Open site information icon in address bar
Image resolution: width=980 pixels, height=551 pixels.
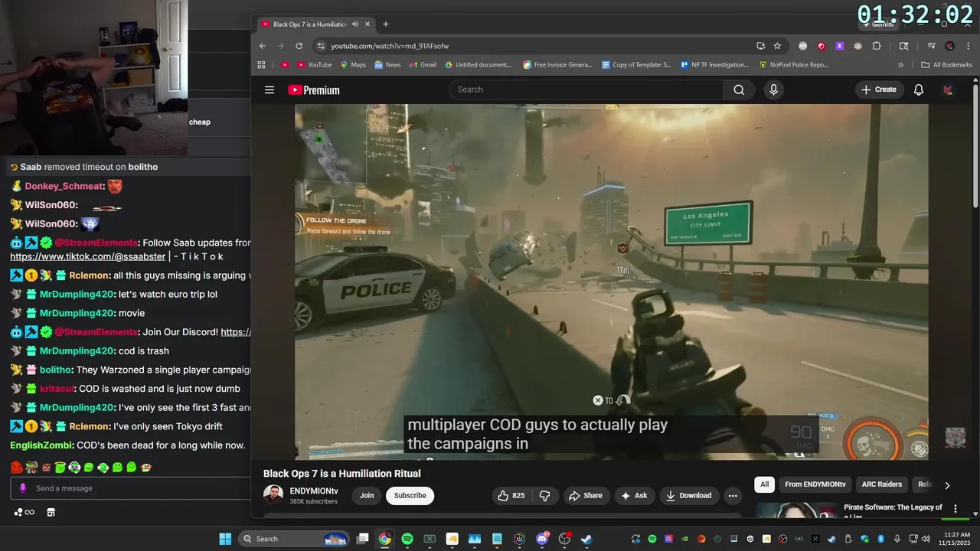tap(321, 46)
